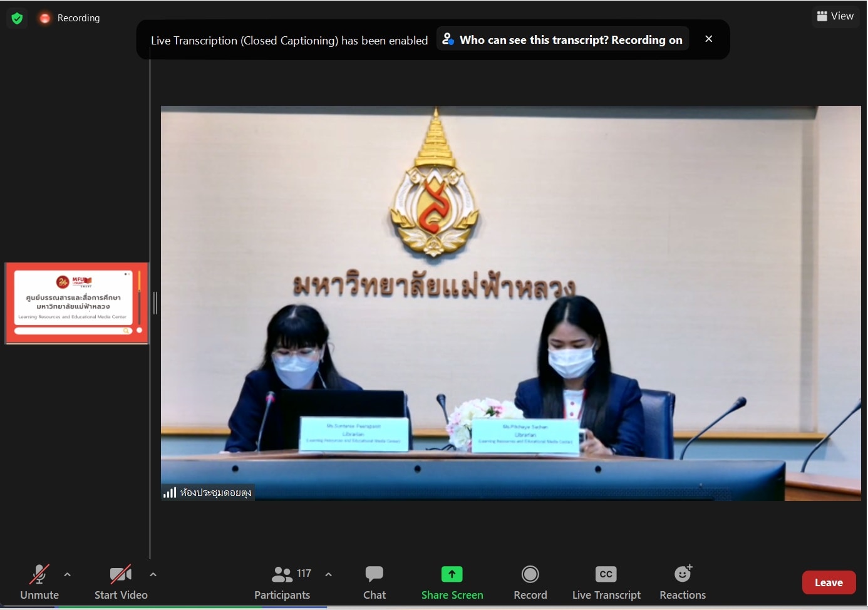Screen dimensions: 868x610
Task: Click the signal strength bars icon
Action: coord(170,493)
